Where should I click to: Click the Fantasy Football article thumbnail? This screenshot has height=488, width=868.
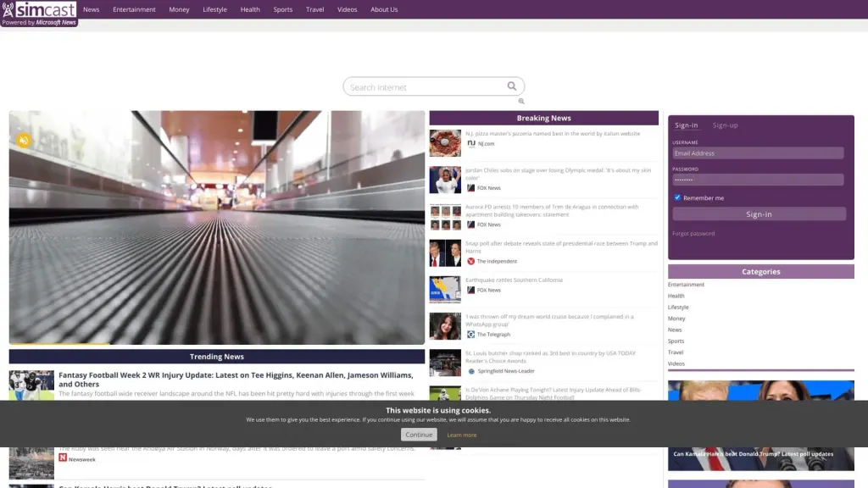pos(31,385)
